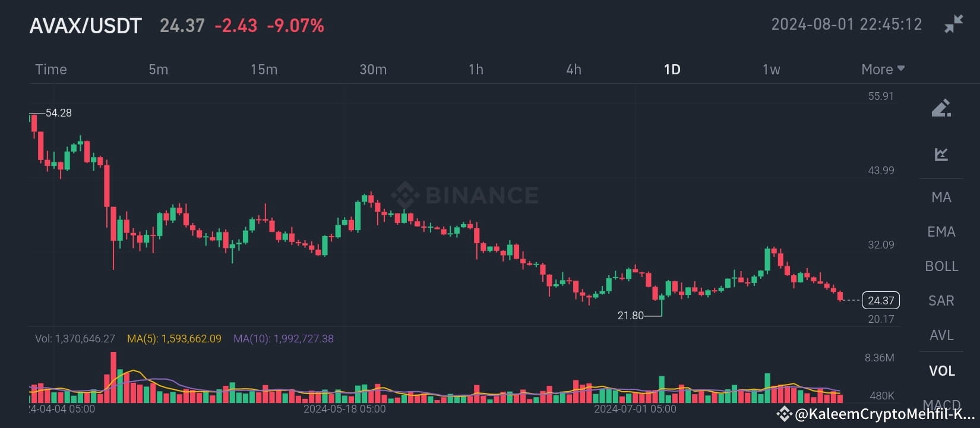The width and height of the screenshot is (980, 428).
Task: Click the exit fullscreen arrows icon
Action: (953, 23)
